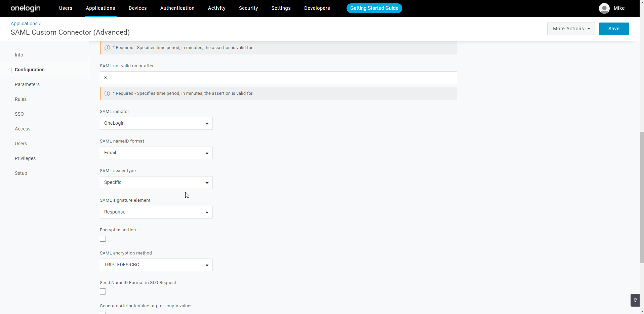This screenshot has height=314, width=644.
Task: Expand the SAML nameID format dropdown
Action: pyautogui.click(x=156, y=153)
